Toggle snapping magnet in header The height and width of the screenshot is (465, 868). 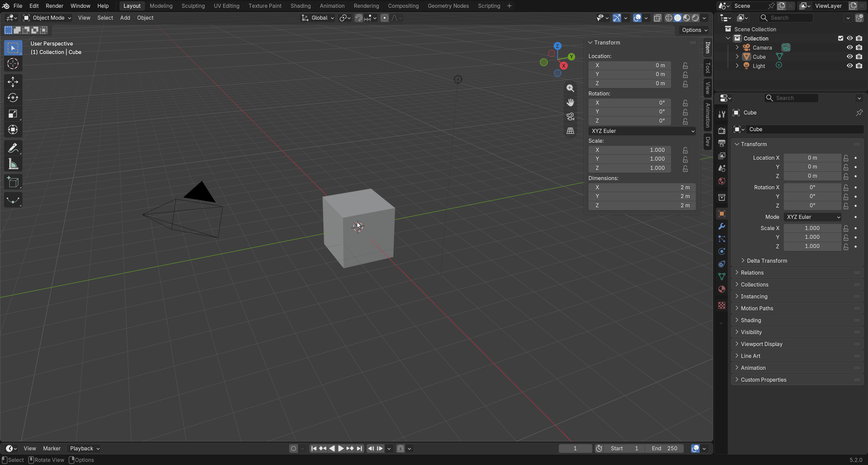tap(359, 18)
